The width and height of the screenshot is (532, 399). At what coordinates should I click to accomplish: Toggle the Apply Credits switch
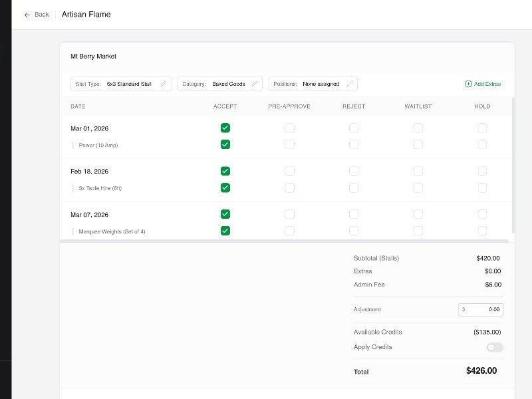point(495,347)
